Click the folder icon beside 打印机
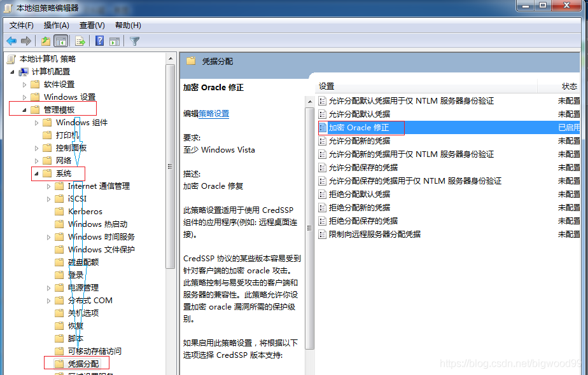588x375 pixels. click(x=47, y=135)
